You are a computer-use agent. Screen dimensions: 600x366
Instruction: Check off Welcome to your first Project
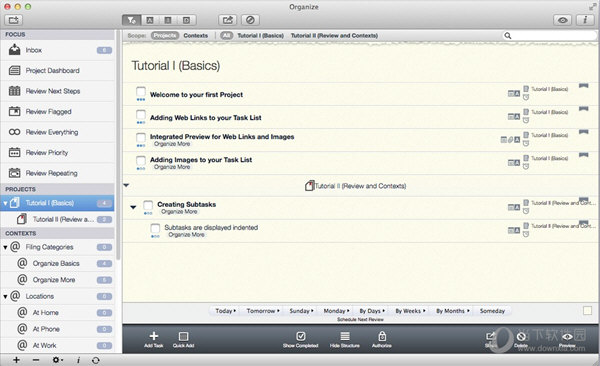[141, 92]
